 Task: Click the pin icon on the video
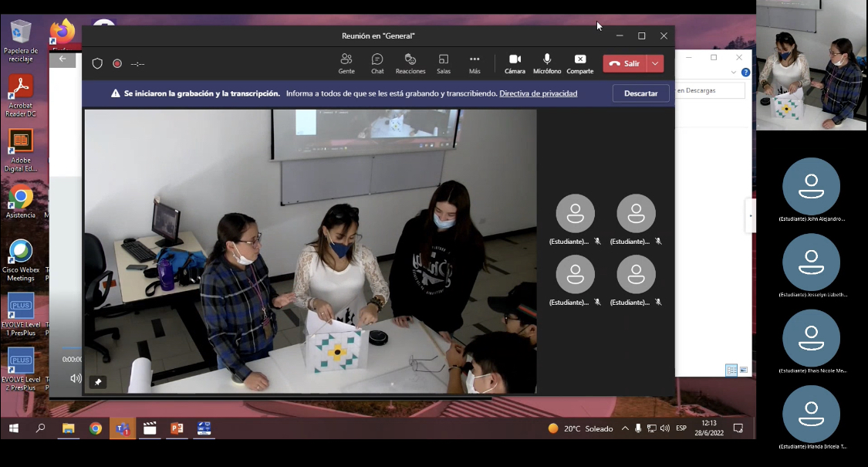pos(98,381)
